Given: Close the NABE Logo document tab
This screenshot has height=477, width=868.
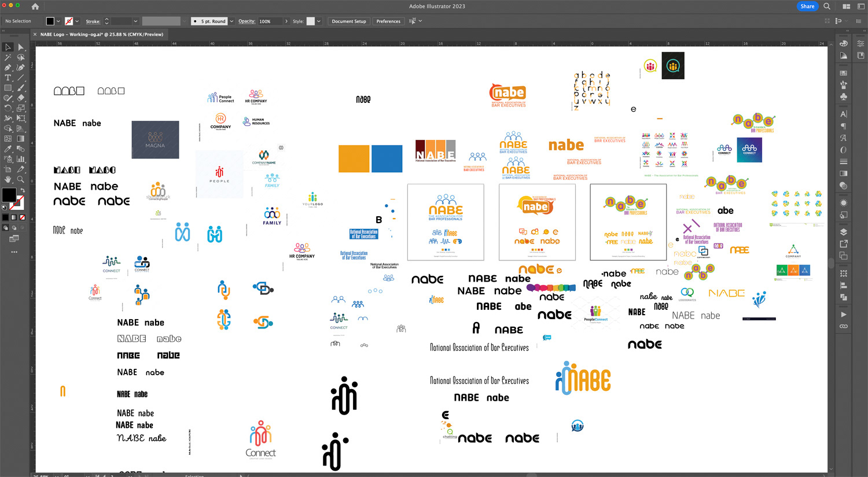Looking at the screenshot, I should tap(35, 34).
